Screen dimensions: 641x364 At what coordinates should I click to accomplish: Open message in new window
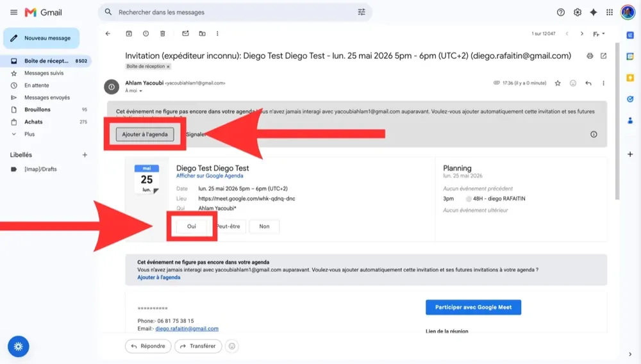(603, 56)
